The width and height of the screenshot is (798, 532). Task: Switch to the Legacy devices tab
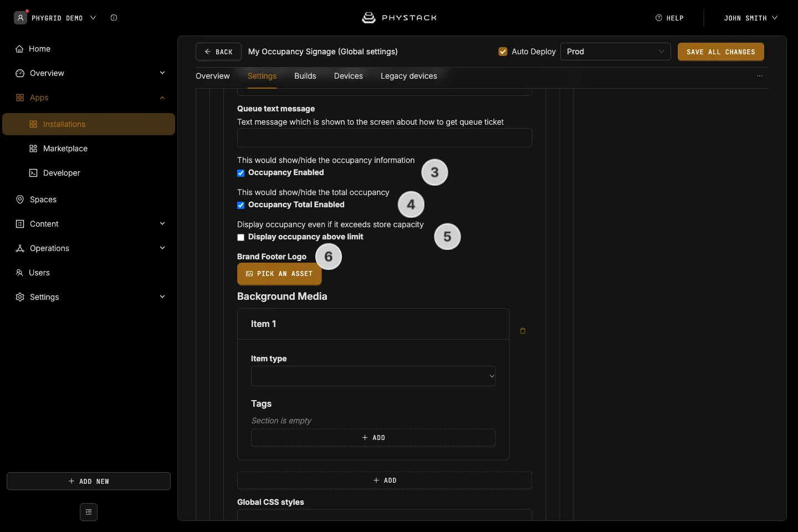pos(409,76)
